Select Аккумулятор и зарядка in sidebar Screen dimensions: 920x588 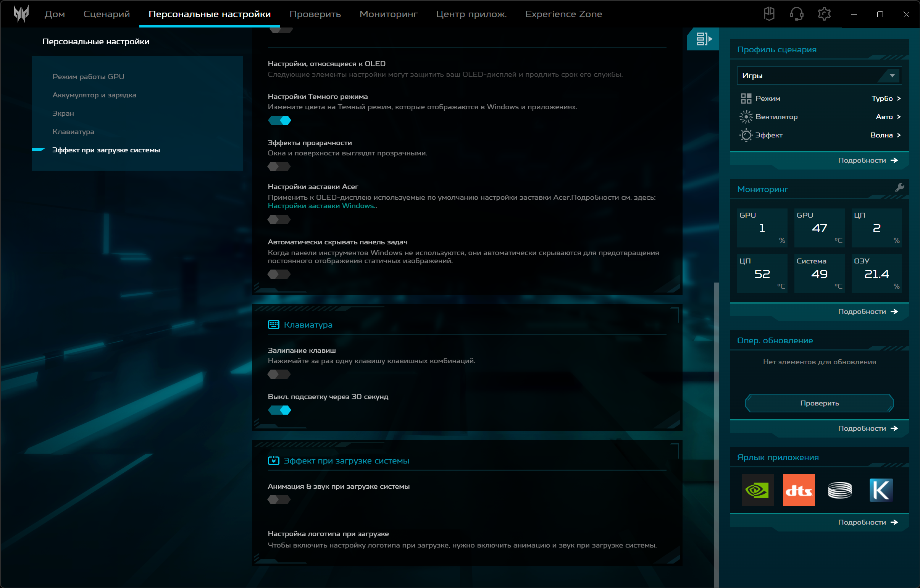pyautogui.click(x=94, y=95)
